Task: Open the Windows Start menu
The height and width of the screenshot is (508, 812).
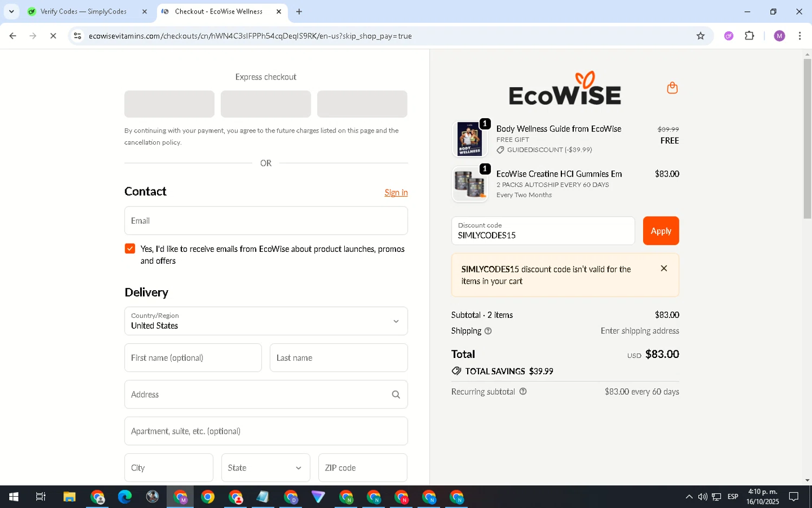Action: tap(14, 497)
